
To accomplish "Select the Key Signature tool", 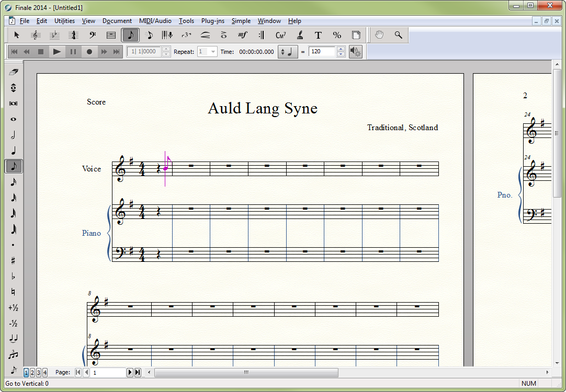I will point(54,35).
